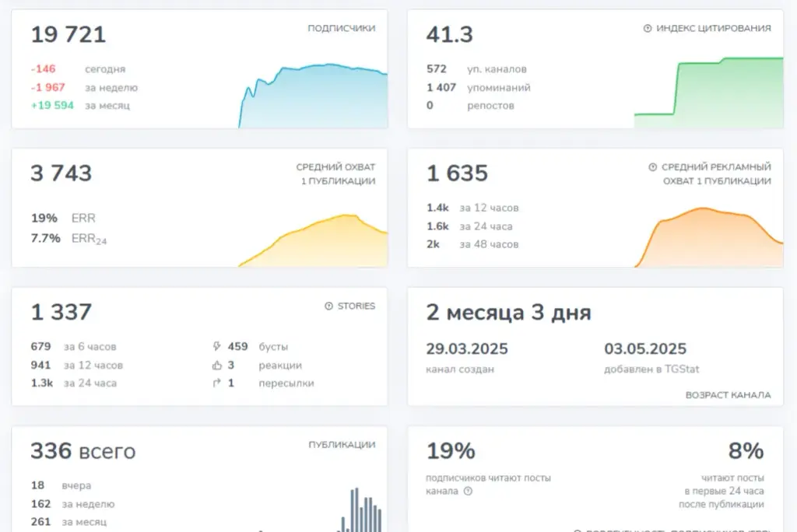Click the lightning icon for бусты
This screenshot has width=797, height=532.
point(217,347)
